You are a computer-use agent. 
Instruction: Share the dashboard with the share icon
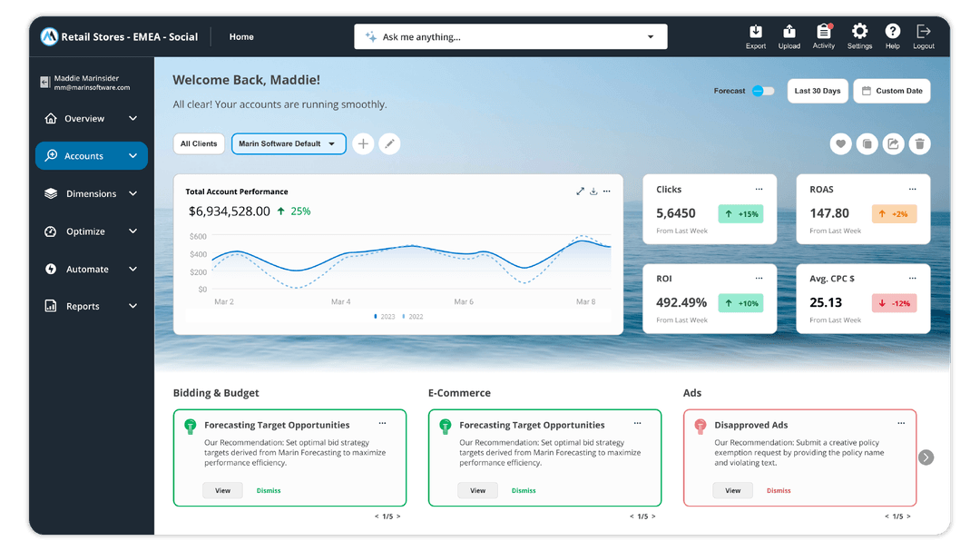tap(893, 143)
